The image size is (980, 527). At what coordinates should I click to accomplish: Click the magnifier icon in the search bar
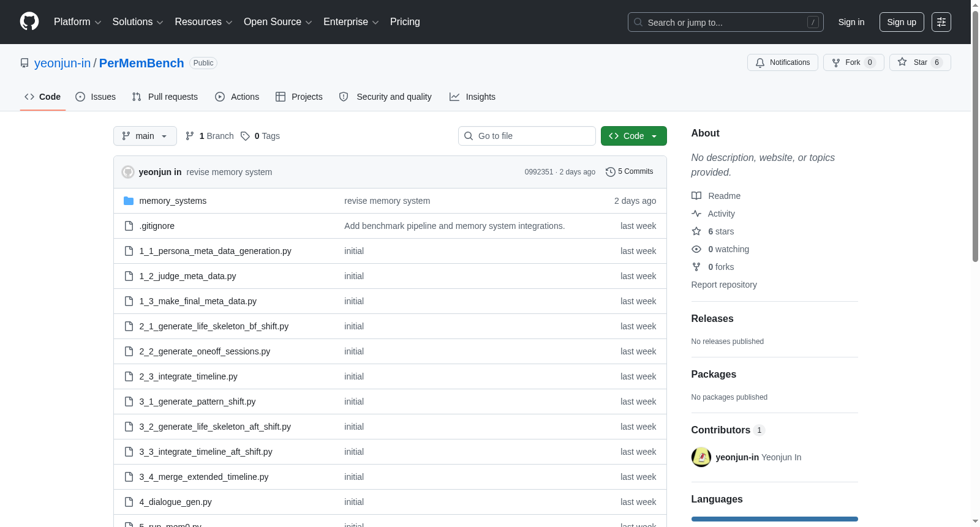(x=638, y=22)
